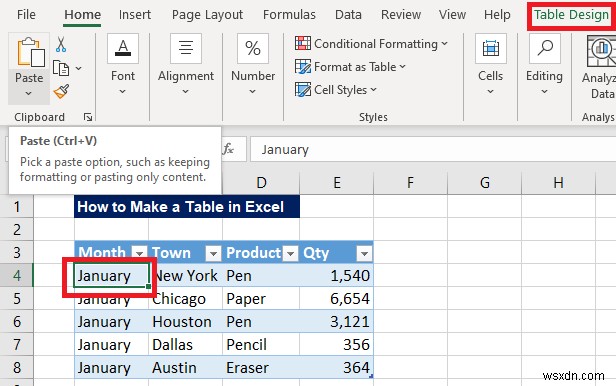Viewport: 616px width, 386px height.
Task: Click the Cut scissors icon
Action: coord(61,44)
